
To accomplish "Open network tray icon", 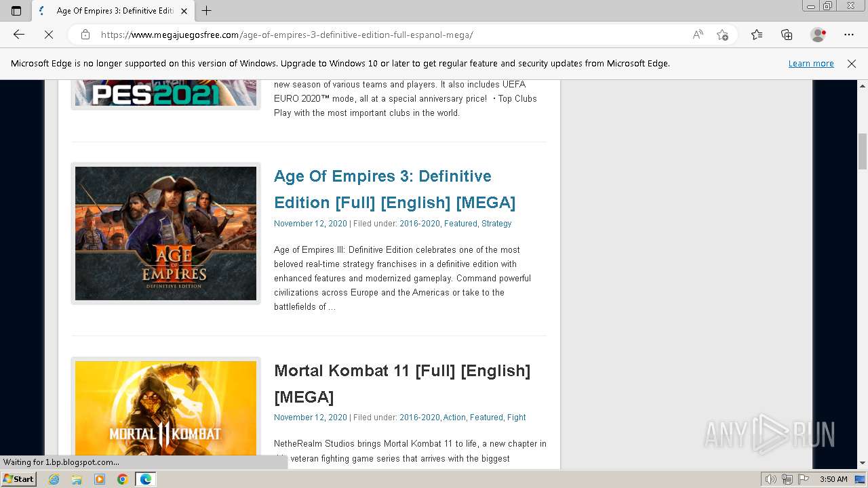I will (x=787, y=479).
